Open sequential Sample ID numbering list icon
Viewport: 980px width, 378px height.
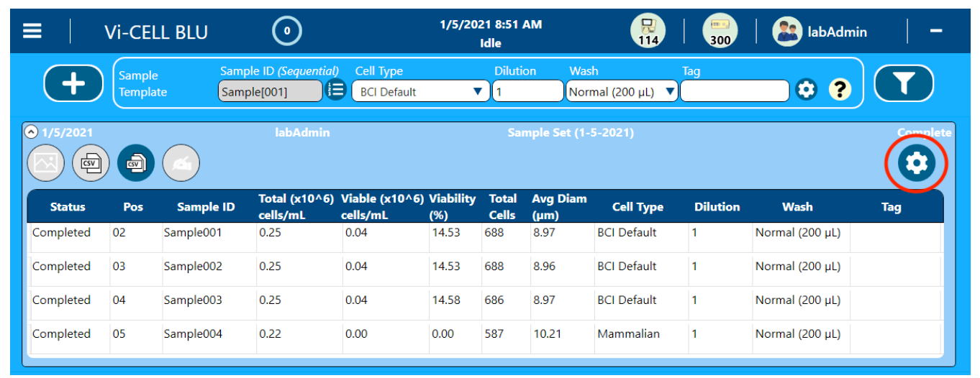point(336,90)
